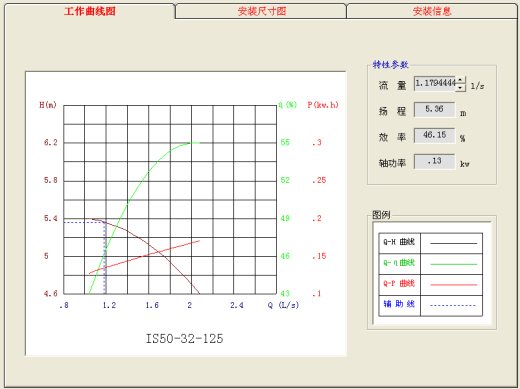Click the 流量 input field
Screen dimensions: 520x389
click(x=435, y=83)
